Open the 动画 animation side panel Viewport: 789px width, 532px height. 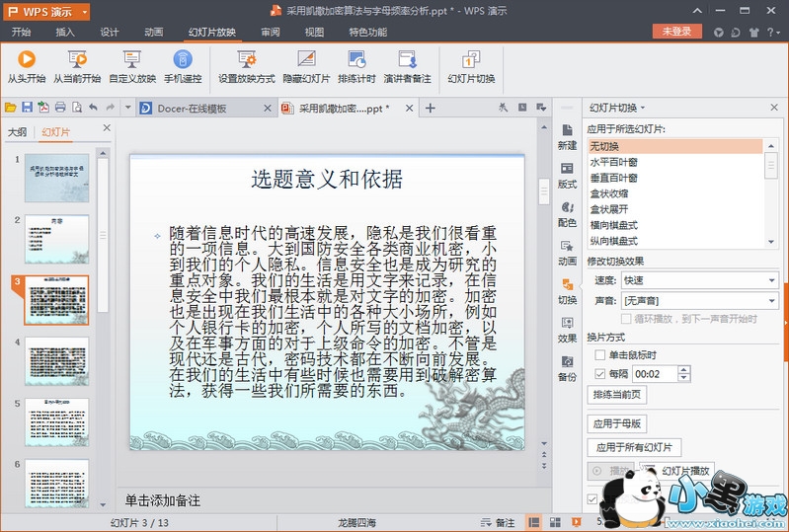click(x=567, y=252)
